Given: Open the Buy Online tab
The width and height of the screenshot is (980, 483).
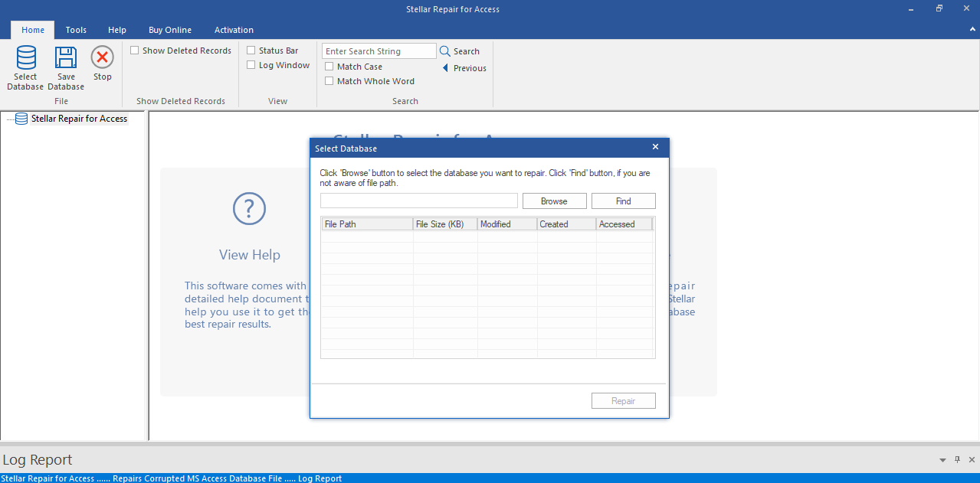Looking at the screenshot, I should (x=170, y=30).
